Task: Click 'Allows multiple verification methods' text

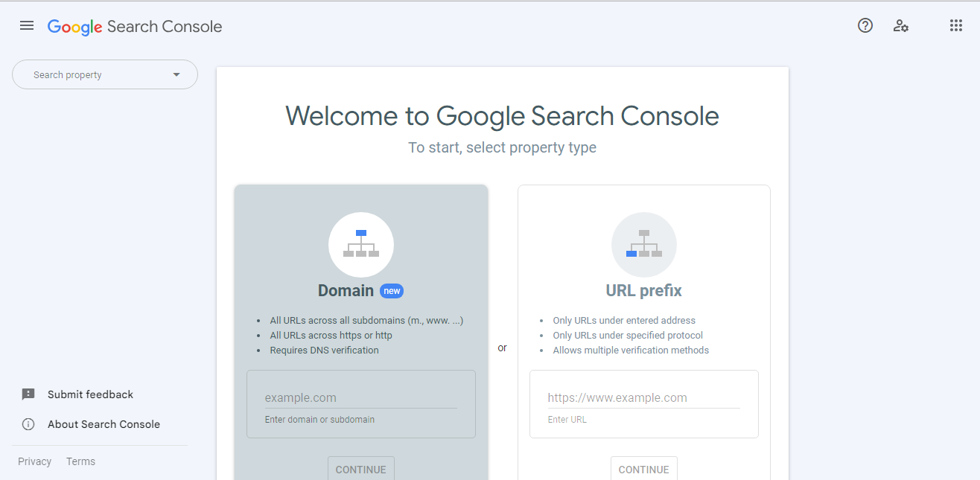Action: click(x=631, y=351)
